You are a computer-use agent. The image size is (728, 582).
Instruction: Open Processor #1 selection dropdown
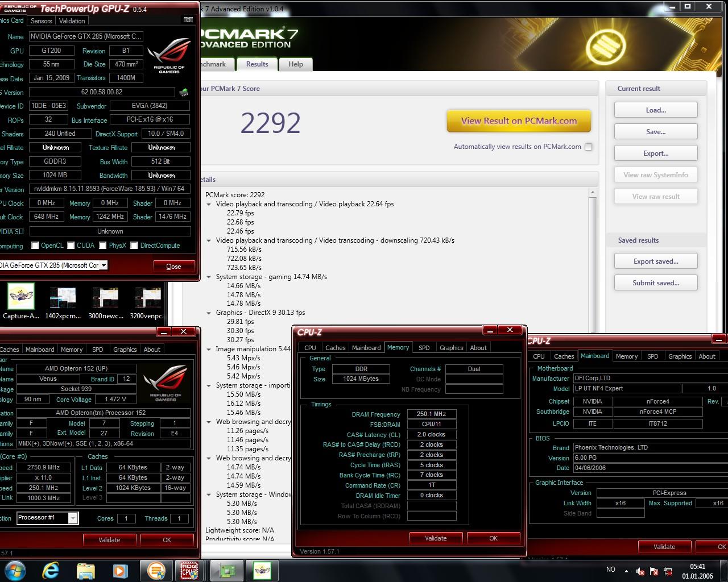click(73, 518)
